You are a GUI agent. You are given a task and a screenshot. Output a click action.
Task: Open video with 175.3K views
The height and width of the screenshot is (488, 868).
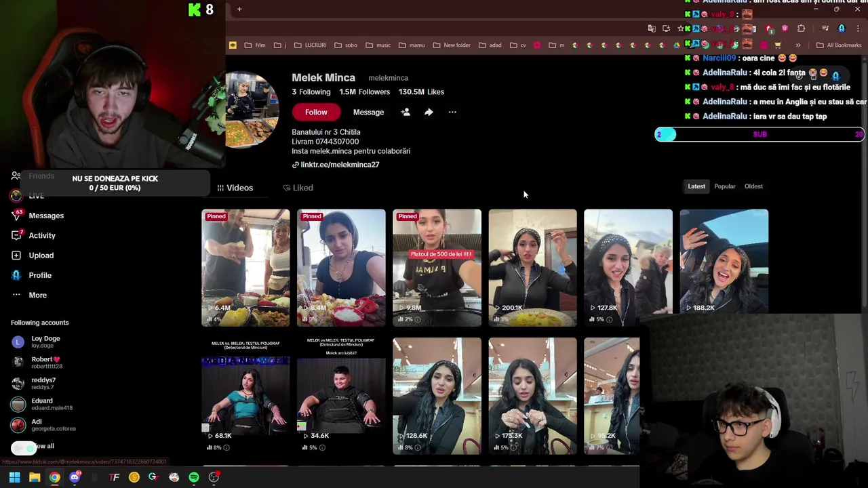click(532, 396)
